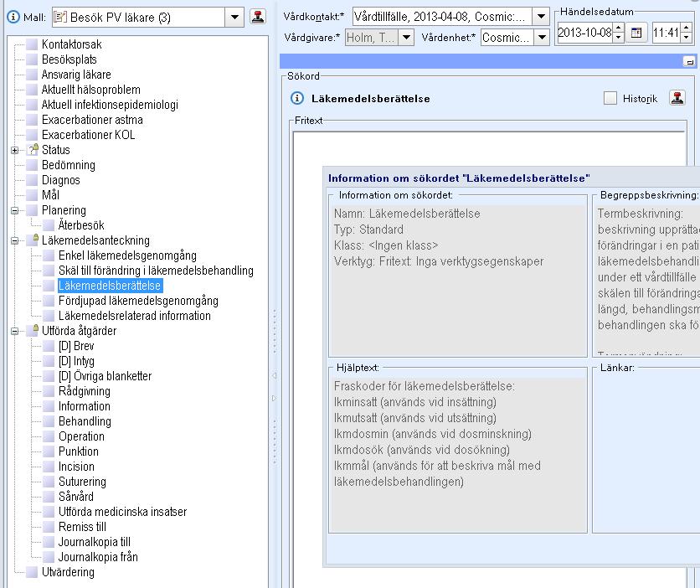Click the square icon beside Operation
Image resolution: width=700 pixels, height=588 pixels.
click(49, 436)
